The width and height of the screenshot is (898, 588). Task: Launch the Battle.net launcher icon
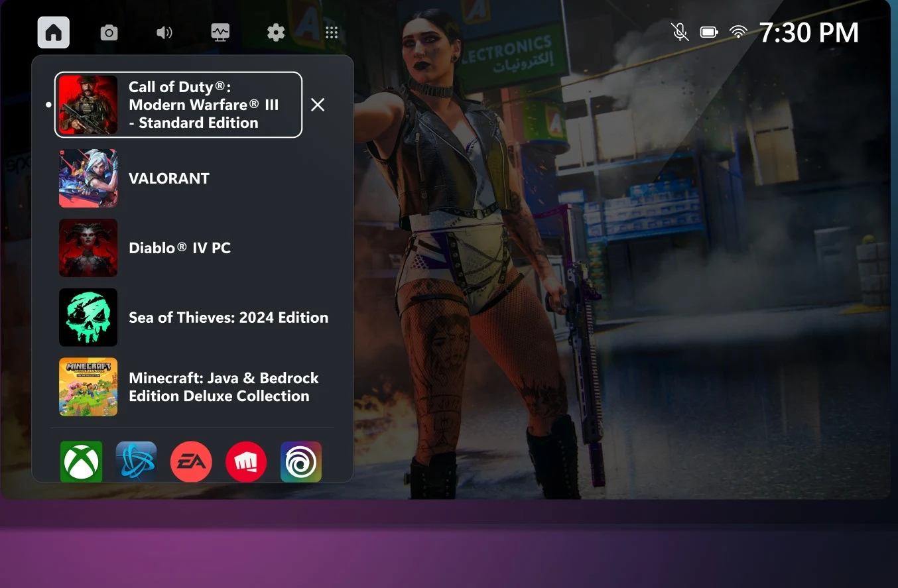pyautogui.click(x=136, y=461)
